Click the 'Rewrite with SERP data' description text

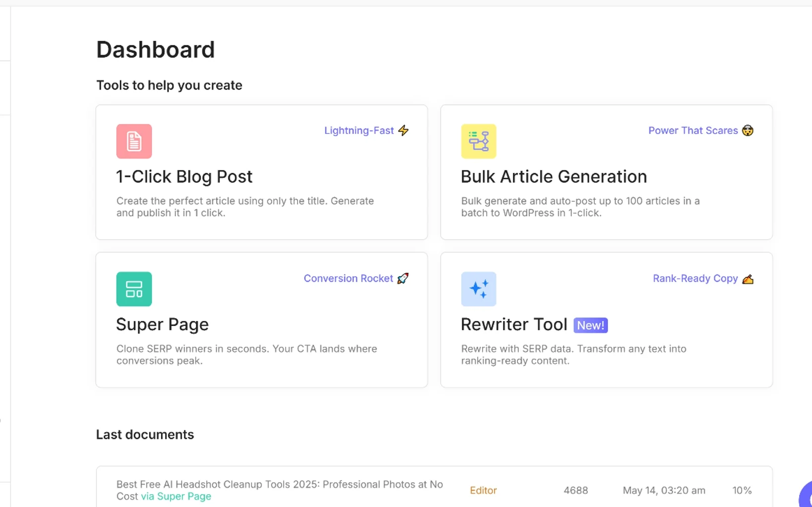point(573,354)
